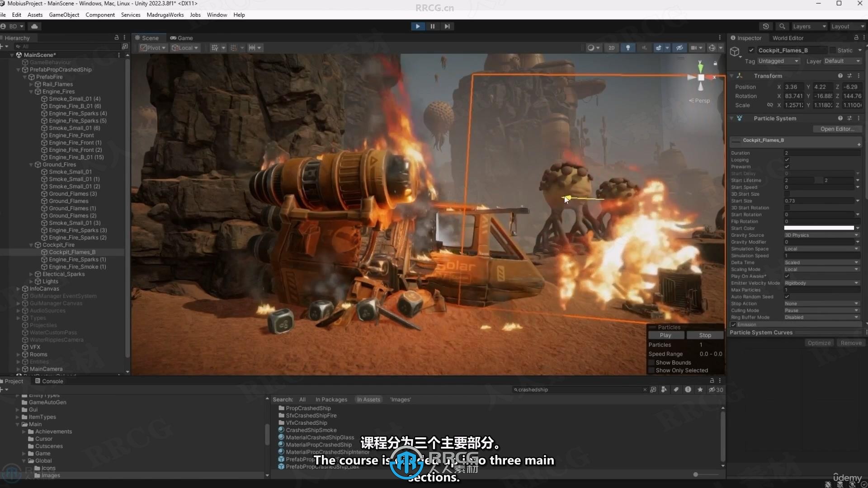Click the Start Color swatch

[819, 228]
